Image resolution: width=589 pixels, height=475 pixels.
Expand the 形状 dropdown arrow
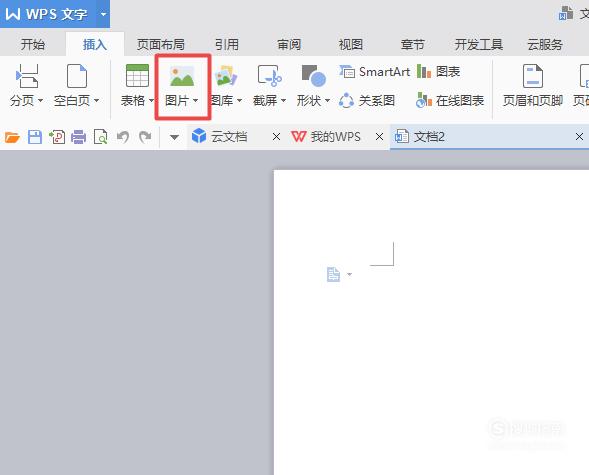pyautogui.click(x=328, y=101)
